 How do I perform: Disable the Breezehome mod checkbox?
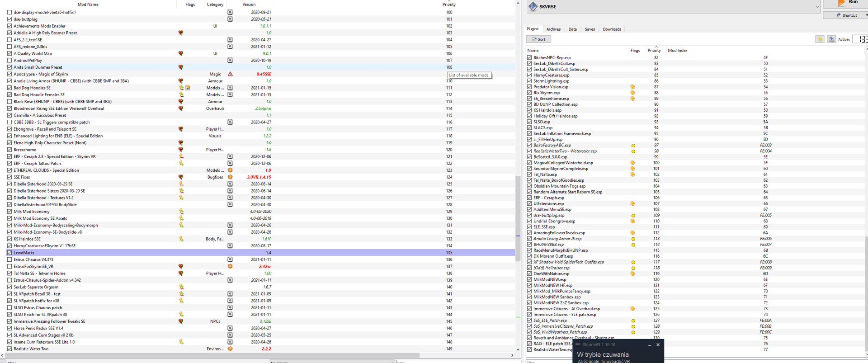pyautogui.click(x=9, y=150)
